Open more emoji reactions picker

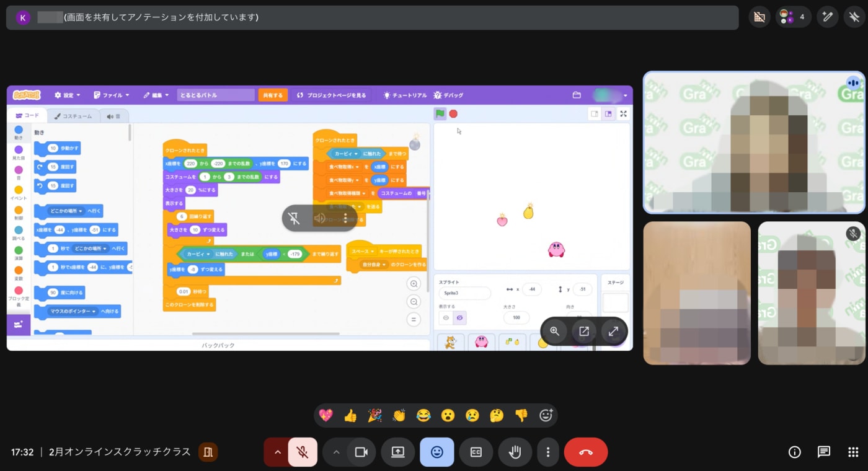(546, 415)
